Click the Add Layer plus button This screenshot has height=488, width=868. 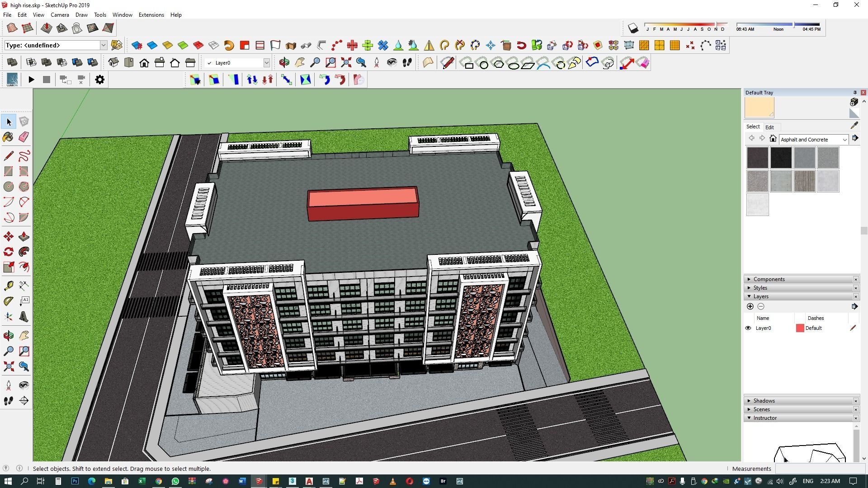pos(750,306)
